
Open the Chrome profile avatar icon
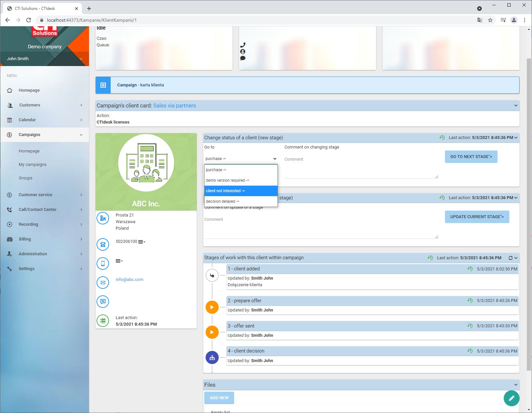[x=514, y=20]
